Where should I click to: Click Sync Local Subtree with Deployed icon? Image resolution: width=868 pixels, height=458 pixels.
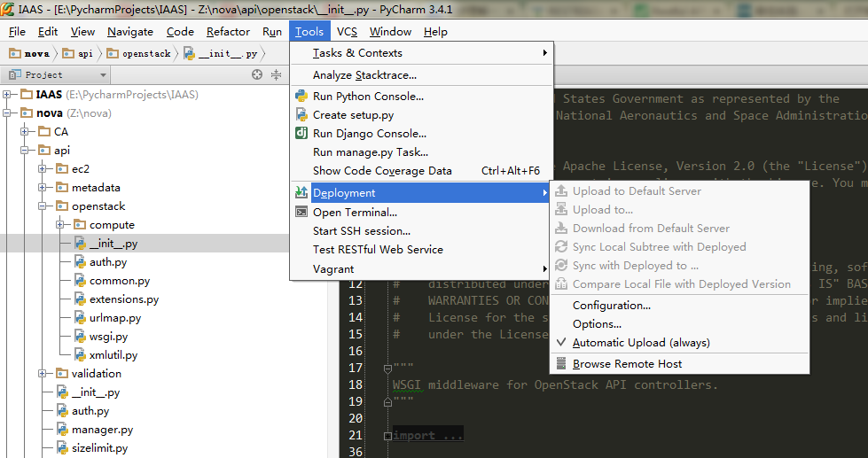(561, 246)
